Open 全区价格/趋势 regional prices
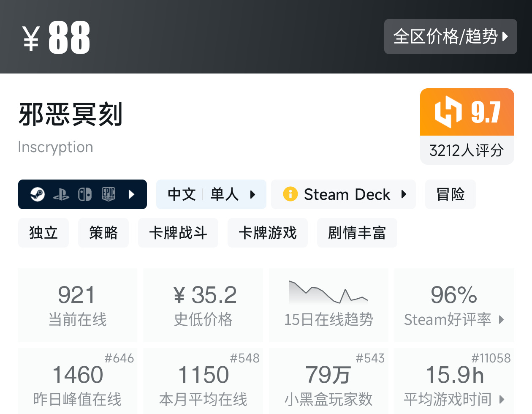 pyautogui.click(x=450, y=37)
